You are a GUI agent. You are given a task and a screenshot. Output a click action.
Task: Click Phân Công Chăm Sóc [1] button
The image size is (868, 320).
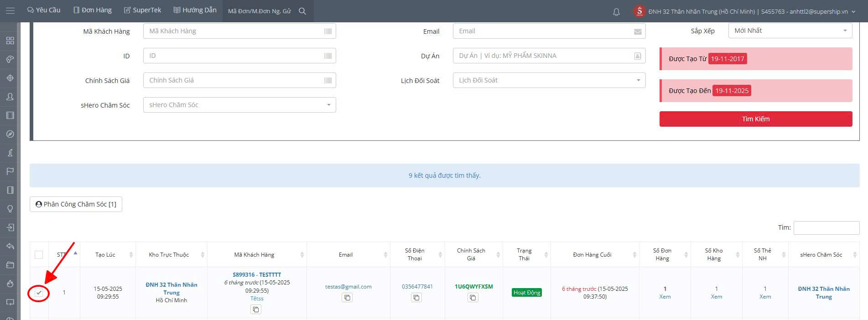tap(76, 204)
